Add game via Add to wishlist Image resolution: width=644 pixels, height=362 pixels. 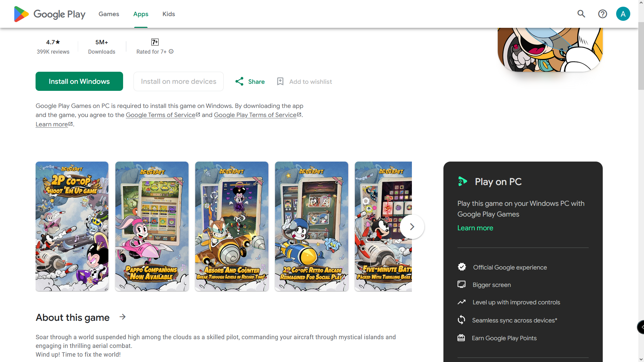click(x=311, y=82)
